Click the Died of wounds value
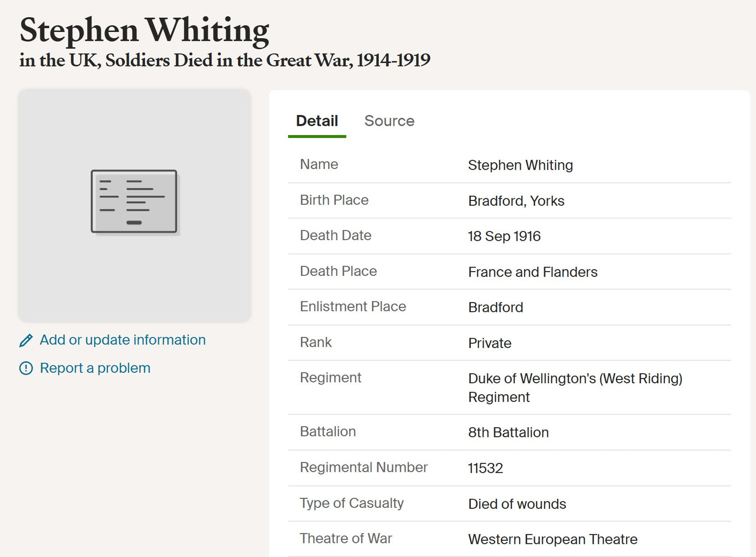This screenshot has height=557, width=756. (x=517, y=504)
